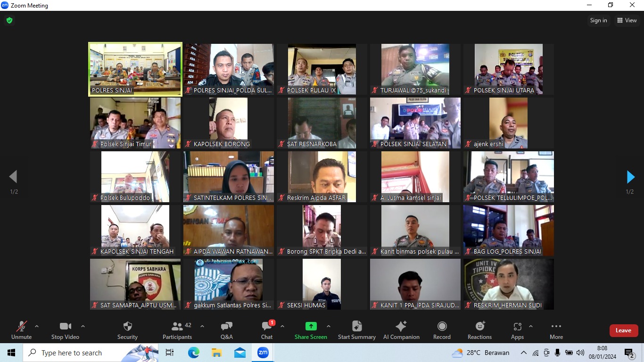Start recording the meeting
Viewport: 644px width, 362px height.
click(442, 330)
